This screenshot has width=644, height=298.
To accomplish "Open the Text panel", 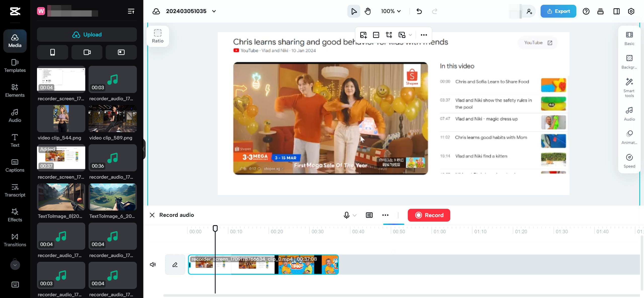I will tap(15, 140).
